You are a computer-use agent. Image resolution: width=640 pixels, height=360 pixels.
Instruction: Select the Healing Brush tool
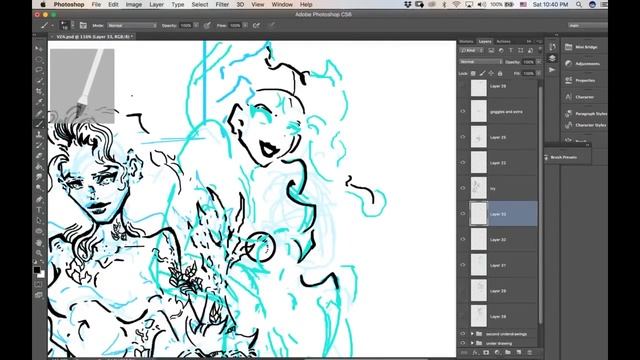tap(39, 113)
